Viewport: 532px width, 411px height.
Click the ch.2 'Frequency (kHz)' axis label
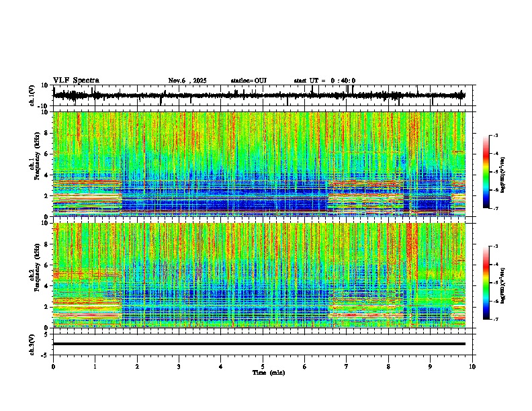click(x=37, y=267)
